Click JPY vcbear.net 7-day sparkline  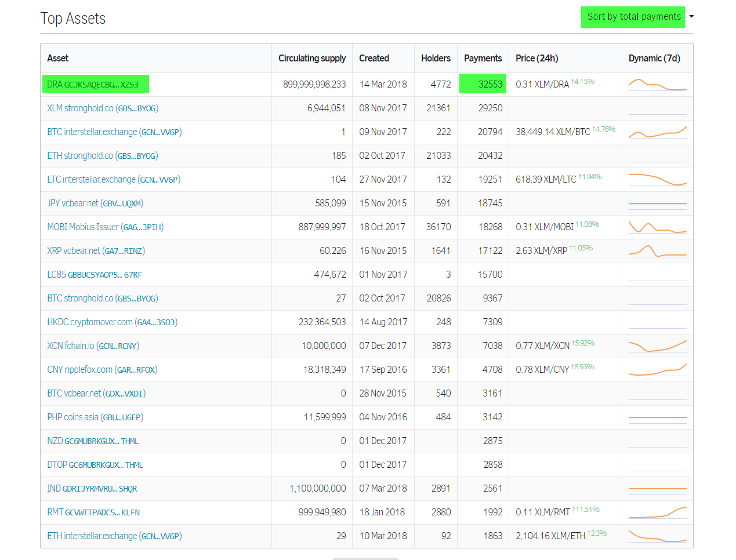[658, 203]
